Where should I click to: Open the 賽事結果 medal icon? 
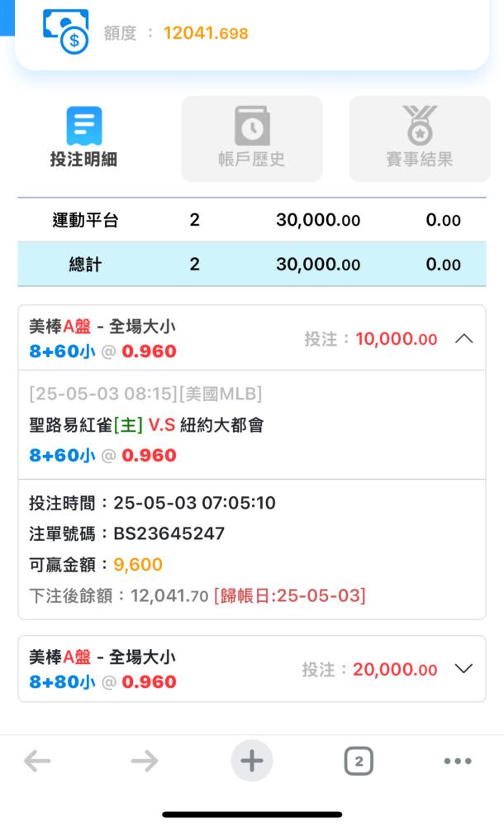coord(420,125)
